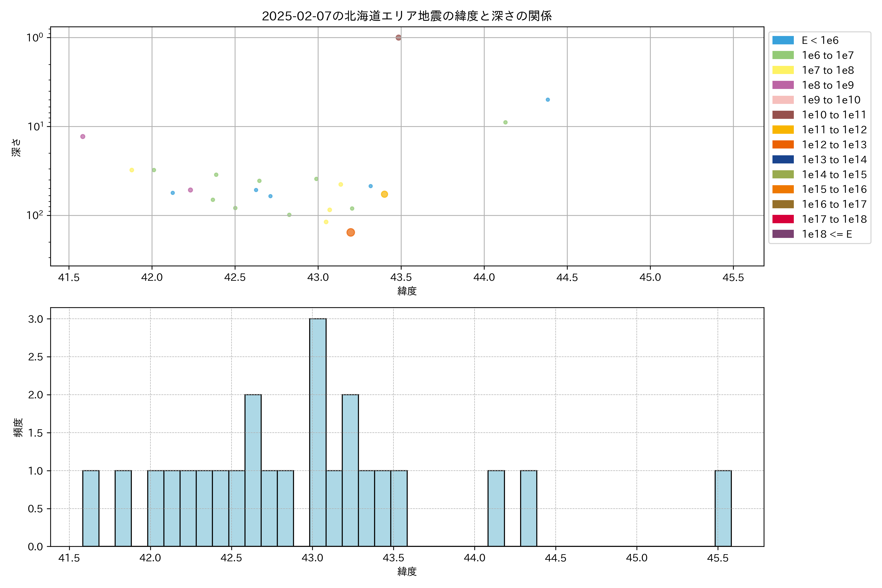Click the purple 1e18 <= E legend swatch

point(783,234)
